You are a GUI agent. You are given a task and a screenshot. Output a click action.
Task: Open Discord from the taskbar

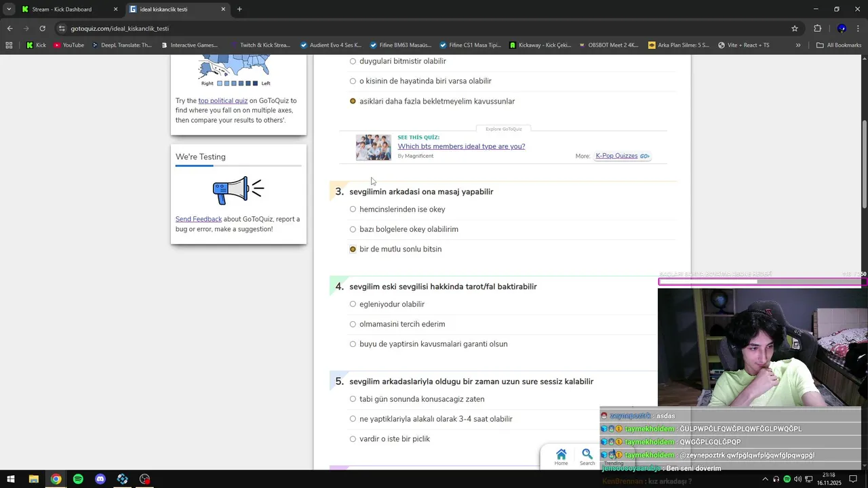(x=100, y=479)
